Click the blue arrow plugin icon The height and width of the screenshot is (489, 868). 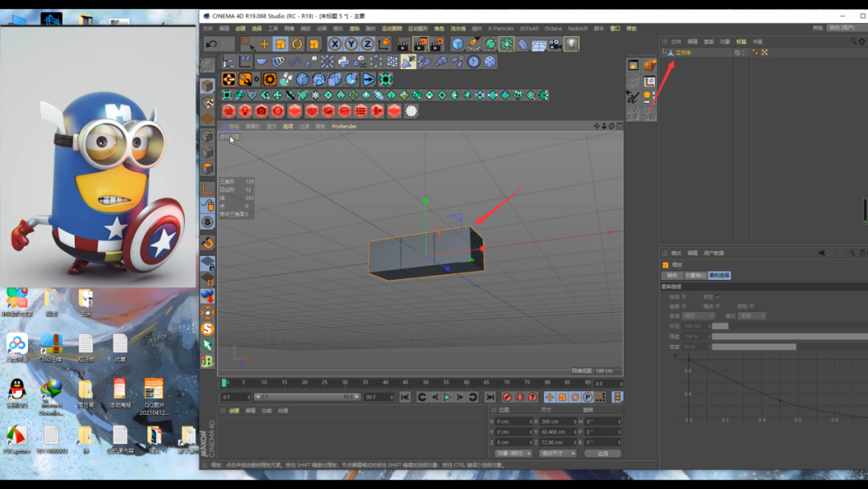pyautogui.click(x=368, y=79)
